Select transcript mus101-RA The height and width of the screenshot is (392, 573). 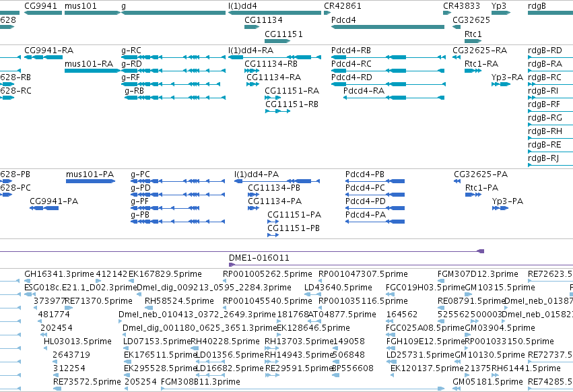point(92,71)
